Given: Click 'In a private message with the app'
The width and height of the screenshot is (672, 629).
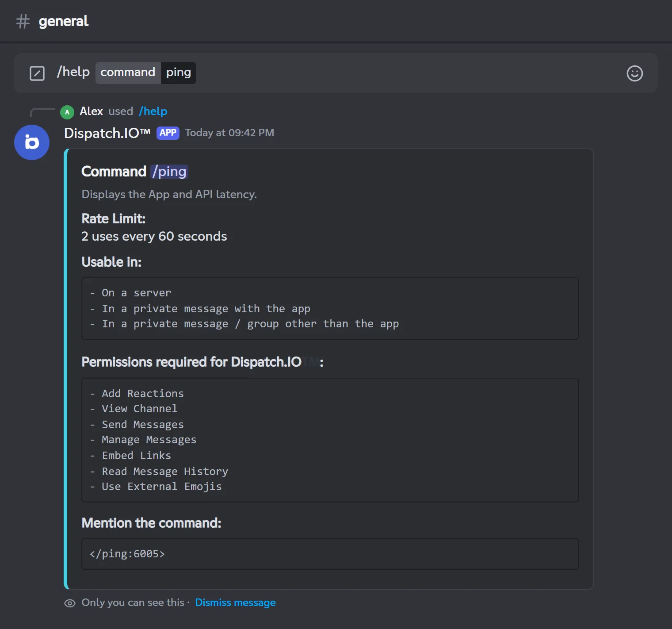Looking at the screenshot, I should (x=200, y=309).
